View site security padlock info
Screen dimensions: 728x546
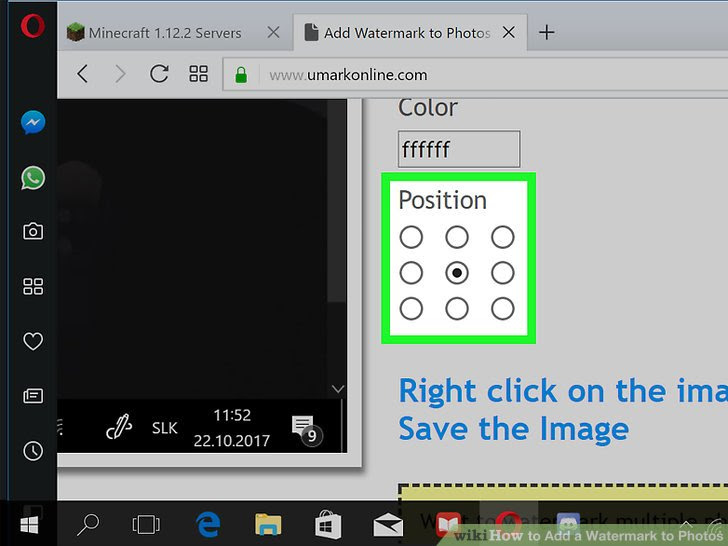click(241, 75)
